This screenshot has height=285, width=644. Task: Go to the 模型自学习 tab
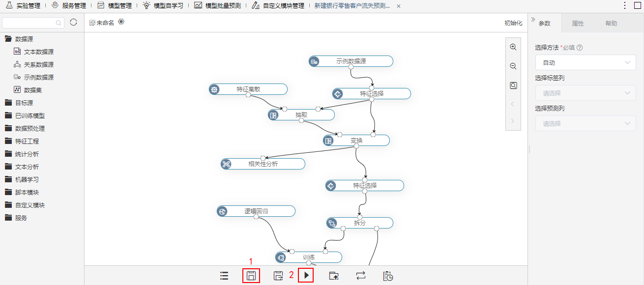(163, 6)
